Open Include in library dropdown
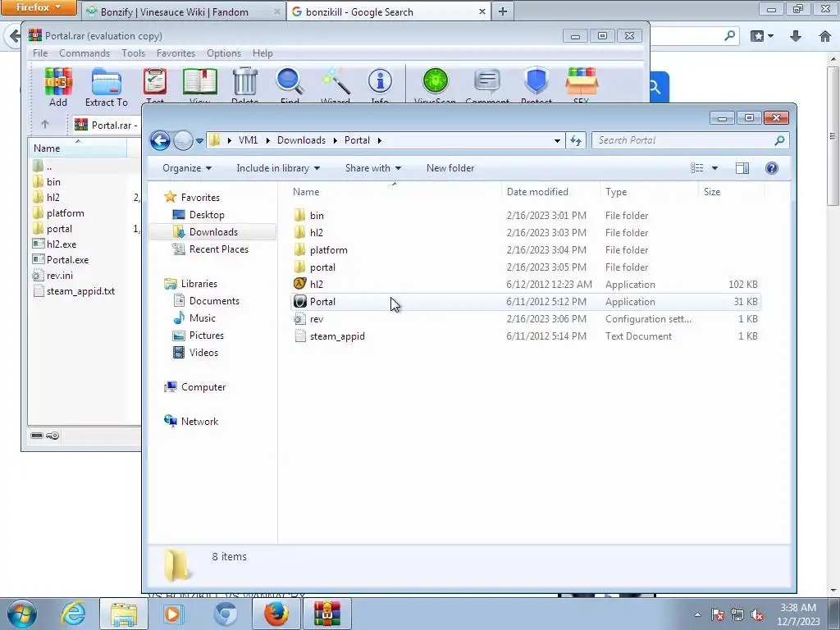840x630 pixels. click(278, 168)
